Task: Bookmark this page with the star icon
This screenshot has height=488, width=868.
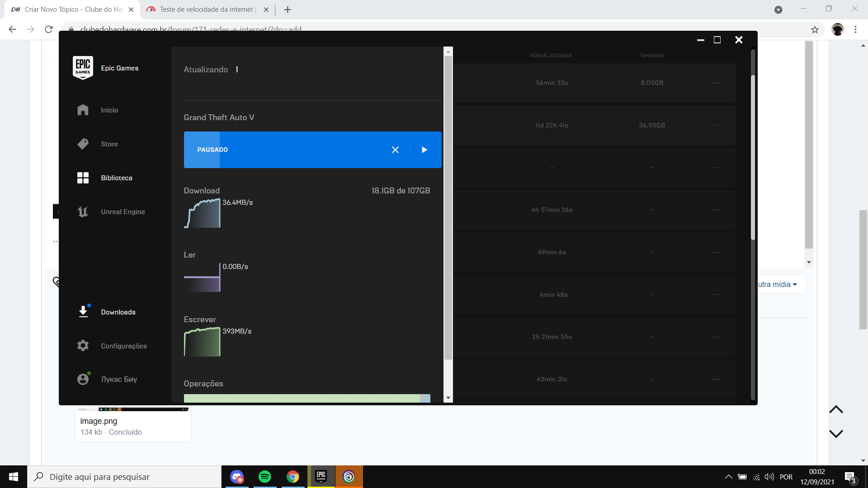Action: click(x=815, y=30)
